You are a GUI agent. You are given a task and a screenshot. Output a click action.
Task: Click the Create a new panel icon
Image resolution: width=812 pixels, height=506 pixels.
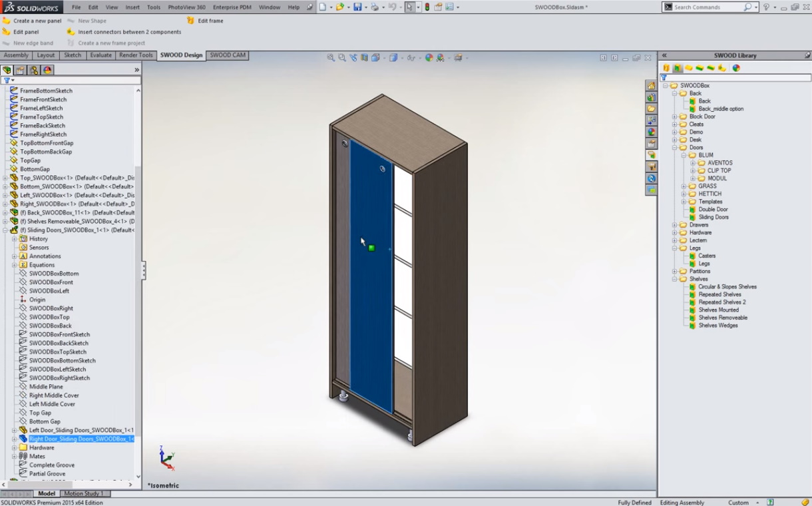7,21
